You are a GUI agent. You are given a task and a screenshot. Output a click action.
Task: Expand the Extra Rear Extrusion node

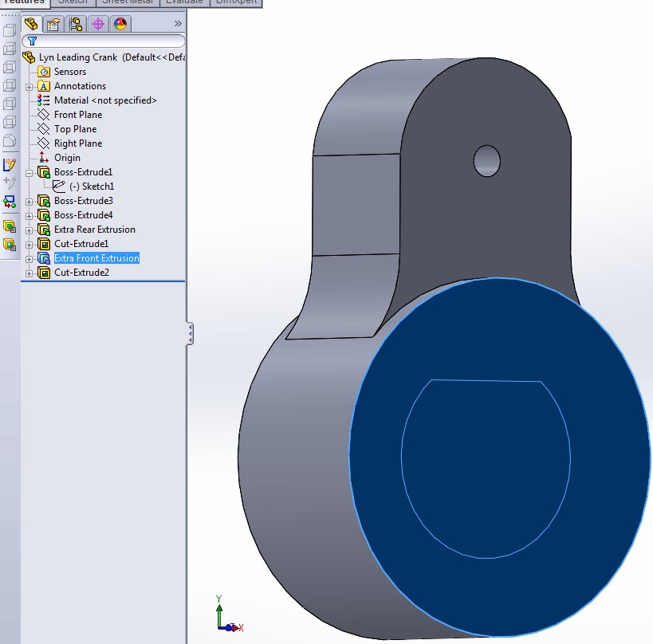29,230
